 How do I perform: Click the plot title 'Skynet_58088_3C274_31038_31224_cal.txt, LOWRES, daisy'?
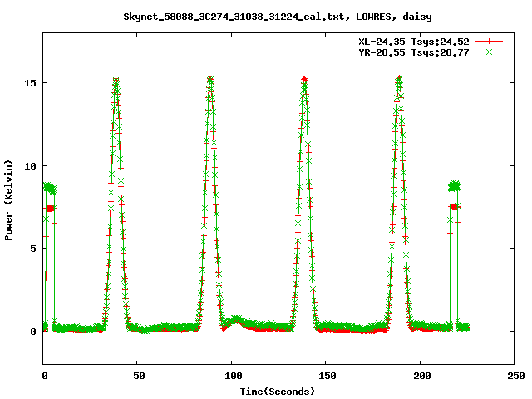coord(278,17)
